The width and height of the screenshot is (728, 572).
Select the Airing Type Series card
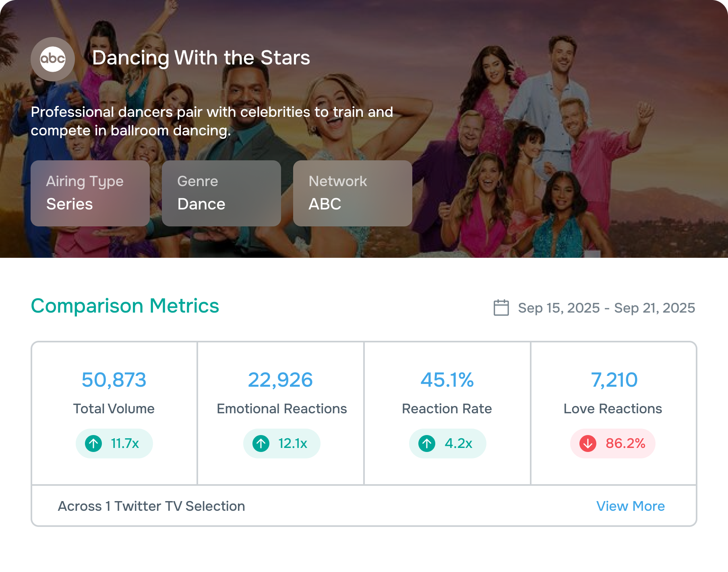click(90, 193)
